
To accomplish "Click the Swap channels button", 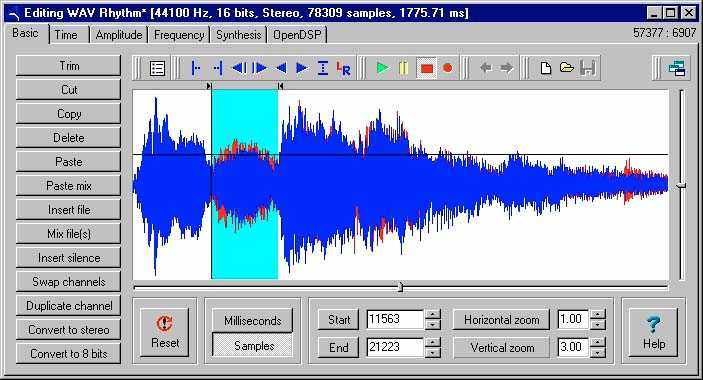I will [x=69, y=282].
